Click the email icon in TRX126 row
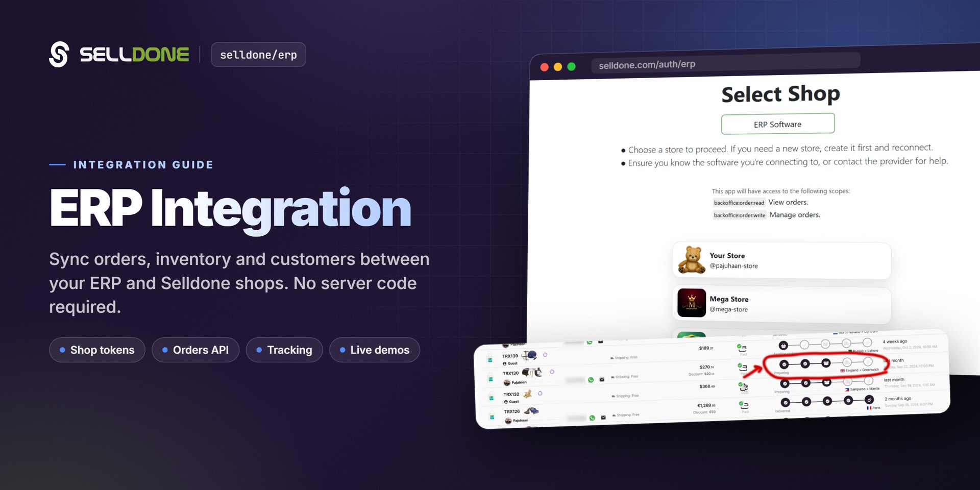Viewport: 980px width, 490px height. coord(603,417)
